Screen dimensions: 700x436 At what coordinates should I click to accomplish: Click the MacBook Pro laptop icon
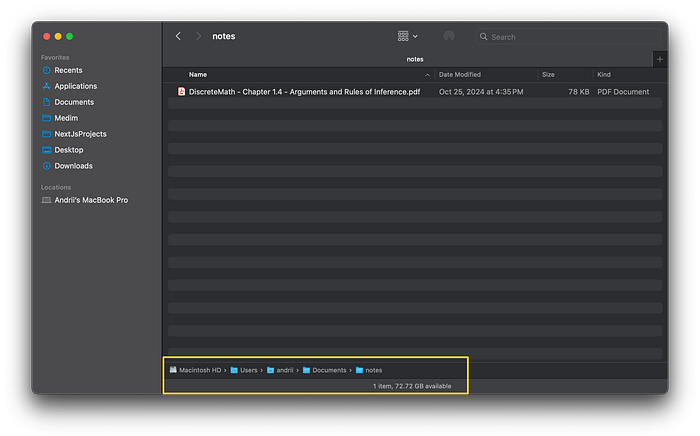point(46,200)
